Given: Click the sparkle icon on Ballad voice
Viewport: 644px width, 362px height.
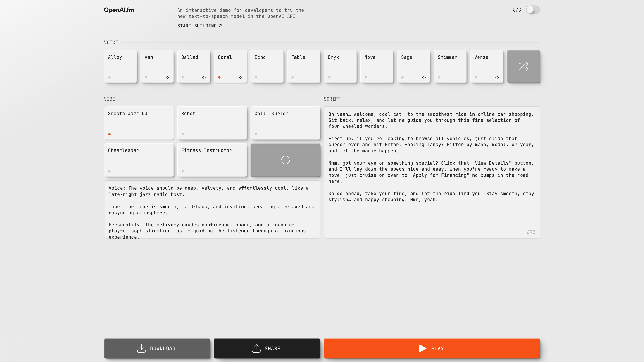Looking at the screenshot, I should point(204,78).
